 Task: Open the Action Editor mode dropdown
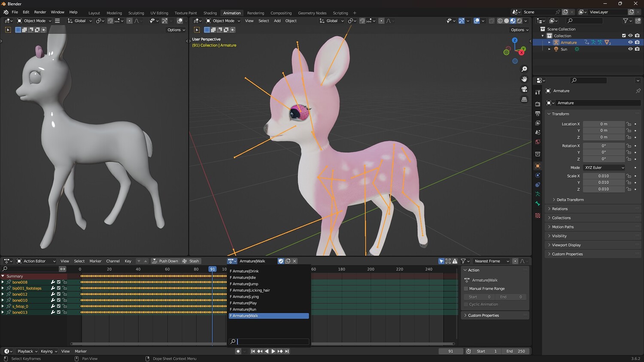[36, 261]
